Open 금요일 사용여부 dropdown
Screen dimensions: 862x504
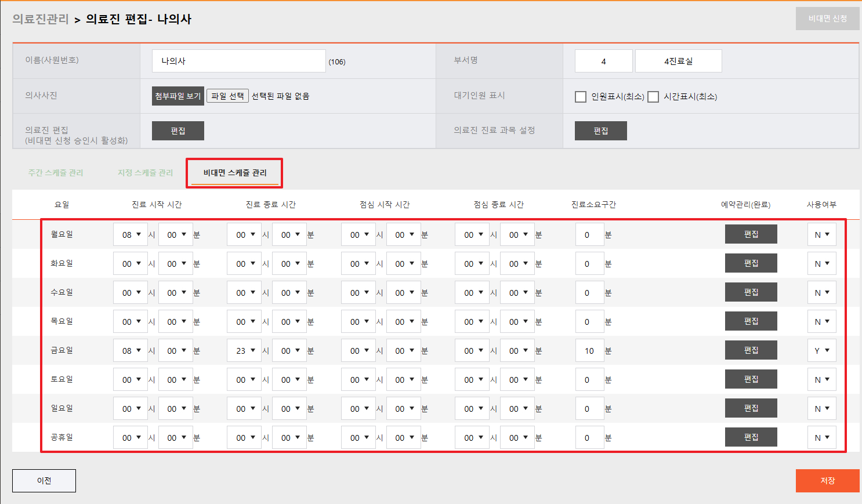(x=821, y=351)
